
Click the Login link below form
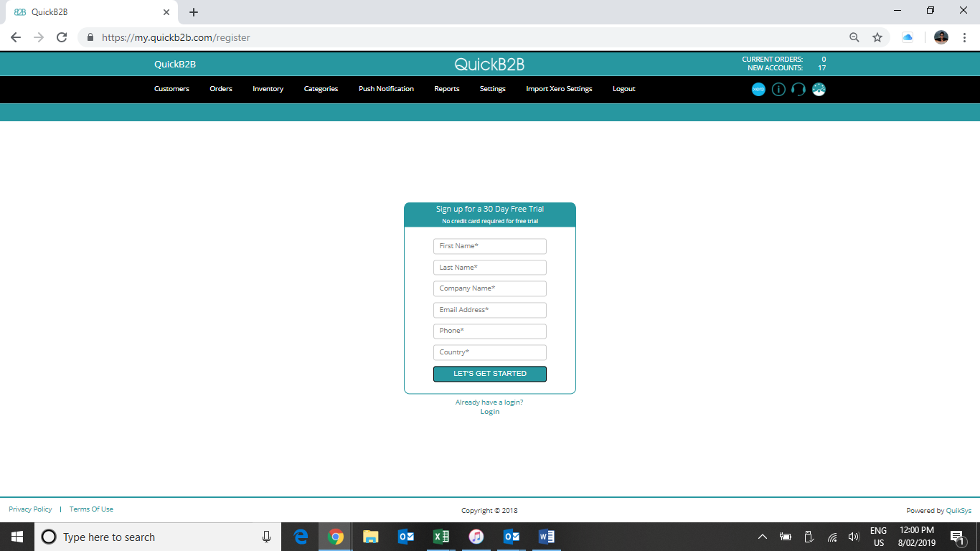490,412
